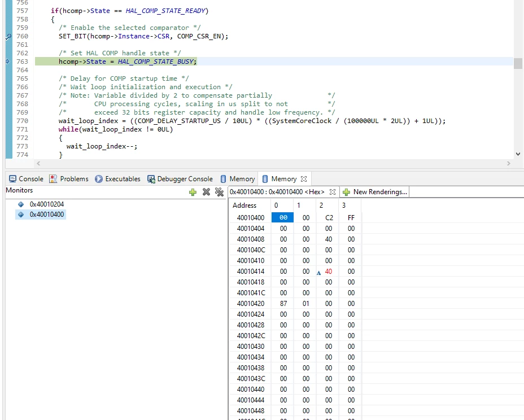The image size is (524, 420).
Task: Select the highlighted 00 cell at 40010400
Action: (283, 217)
